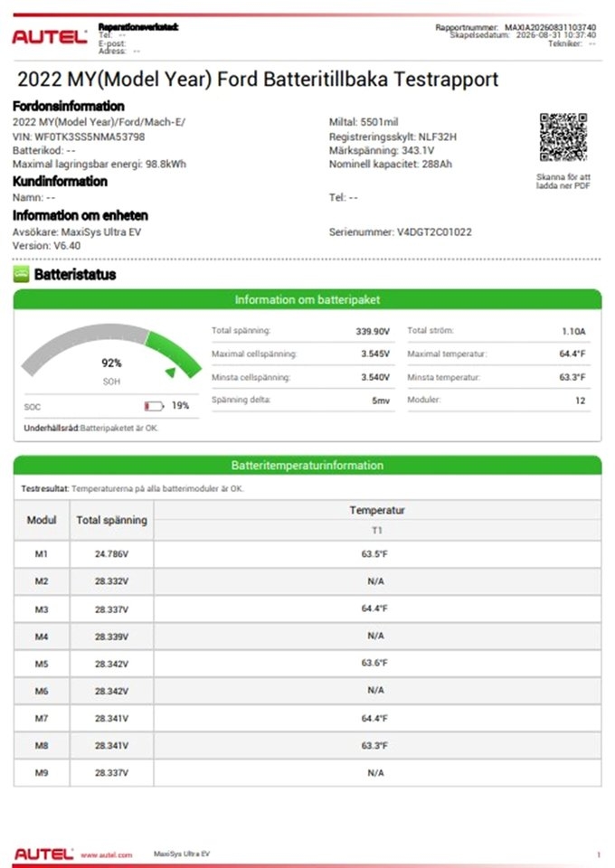615x868 pixels.
Task: Click the M6 row label
Action: 42,691
